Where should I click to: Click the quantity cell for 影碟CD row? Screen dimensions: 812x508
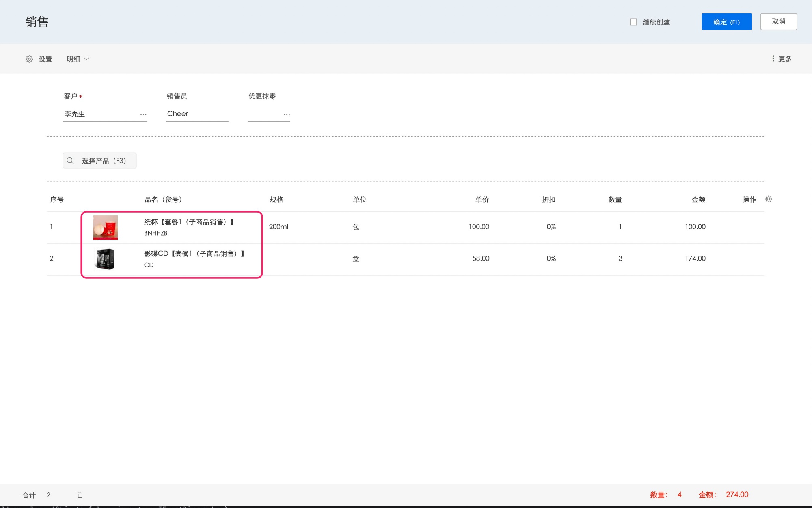[620, 258]
